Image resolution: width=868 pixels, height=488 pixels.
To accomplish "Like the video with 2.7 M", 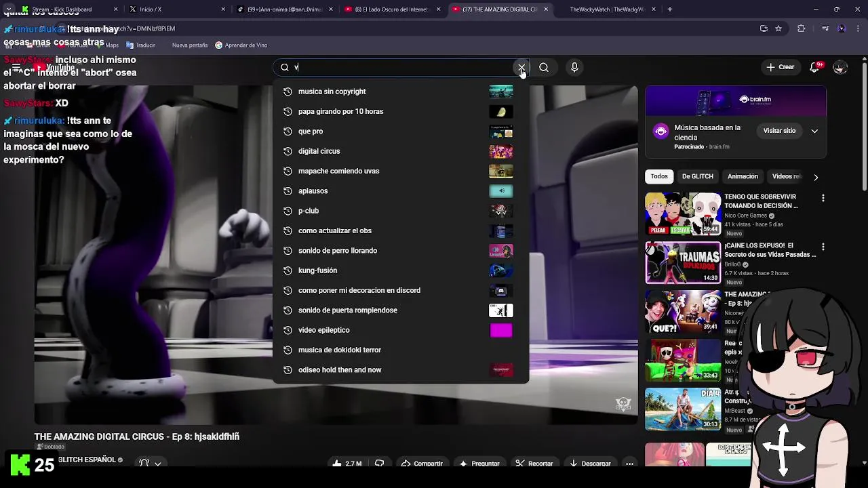I will [347, 464].
